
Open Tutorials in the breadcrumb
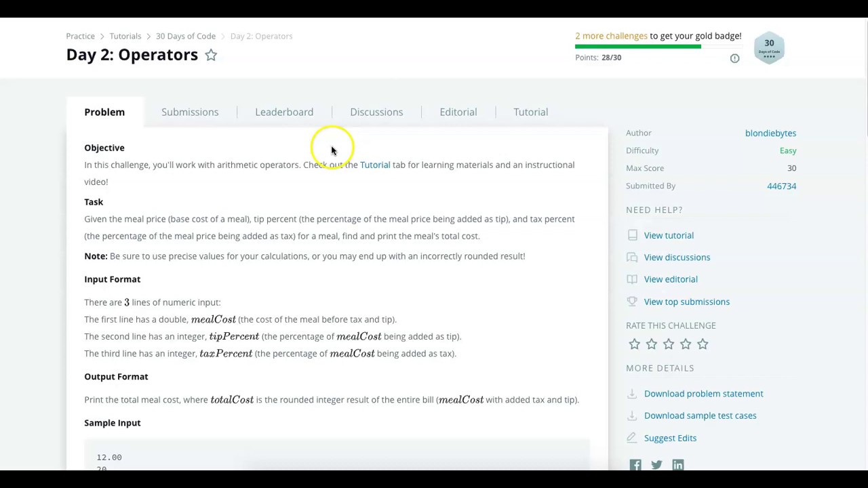pos(125,36)
